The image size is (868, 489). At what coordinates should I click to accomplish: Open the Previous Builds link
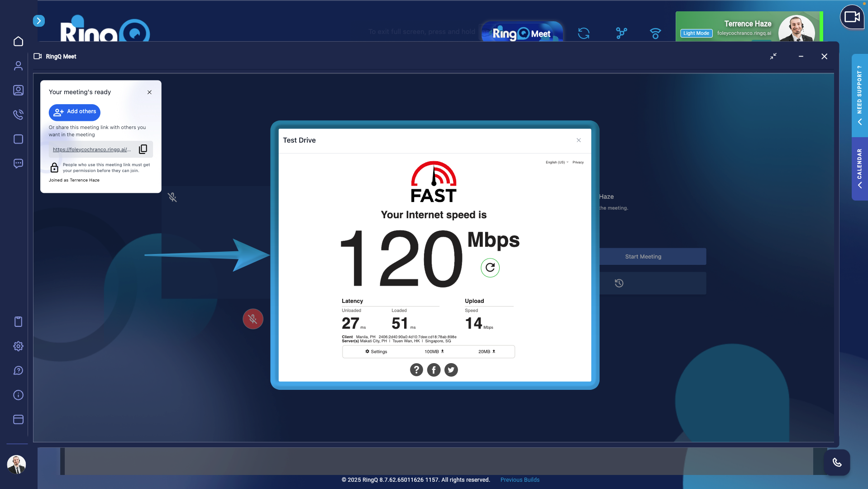(520, 480)
